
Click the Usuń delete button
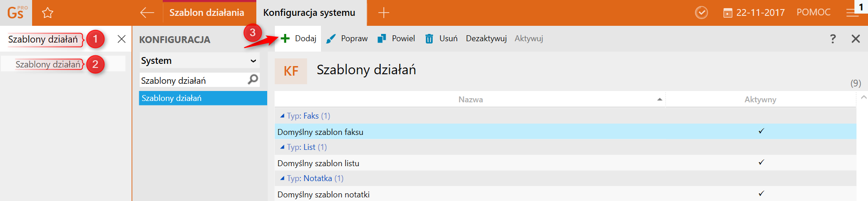tap(441, 38)
